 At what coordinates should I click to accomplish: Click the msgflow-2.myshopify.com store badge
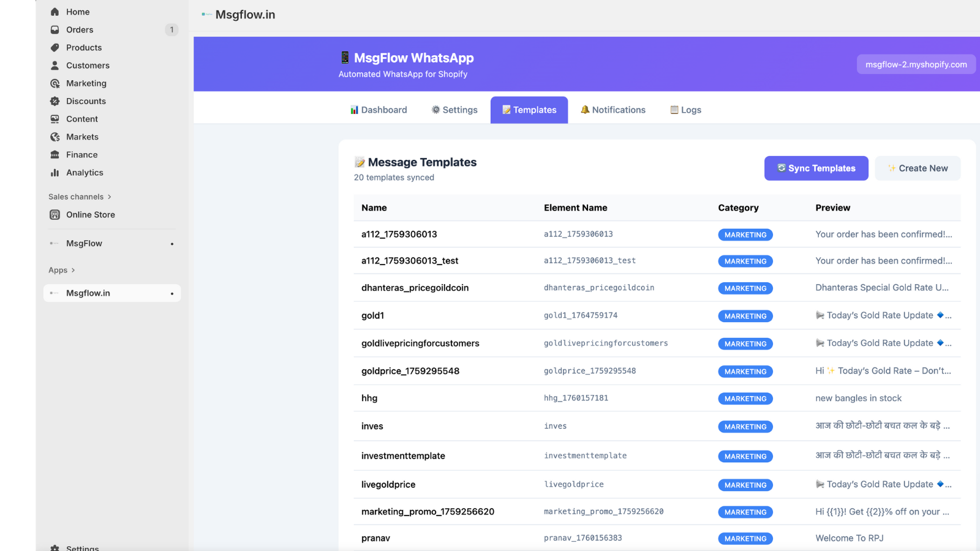coord(916,64)
